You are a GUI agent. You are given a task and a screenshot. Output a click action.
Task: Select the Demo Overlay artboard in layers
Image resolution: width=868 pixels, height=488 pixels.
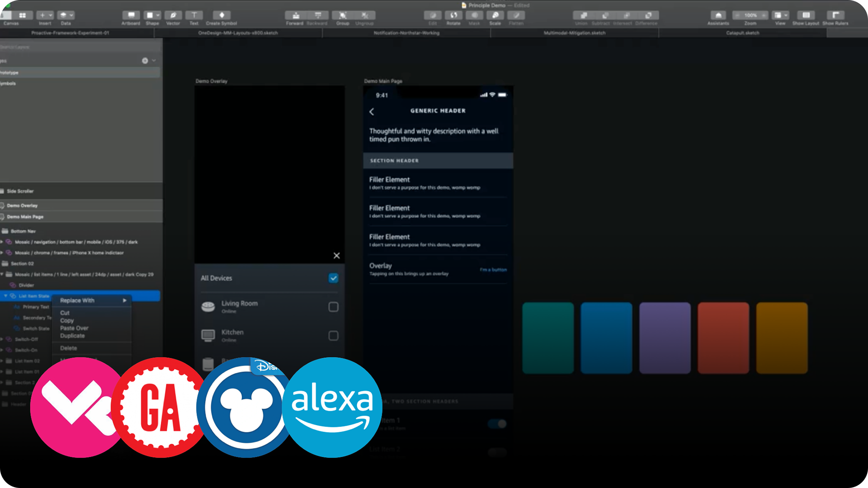coord(81,206)
